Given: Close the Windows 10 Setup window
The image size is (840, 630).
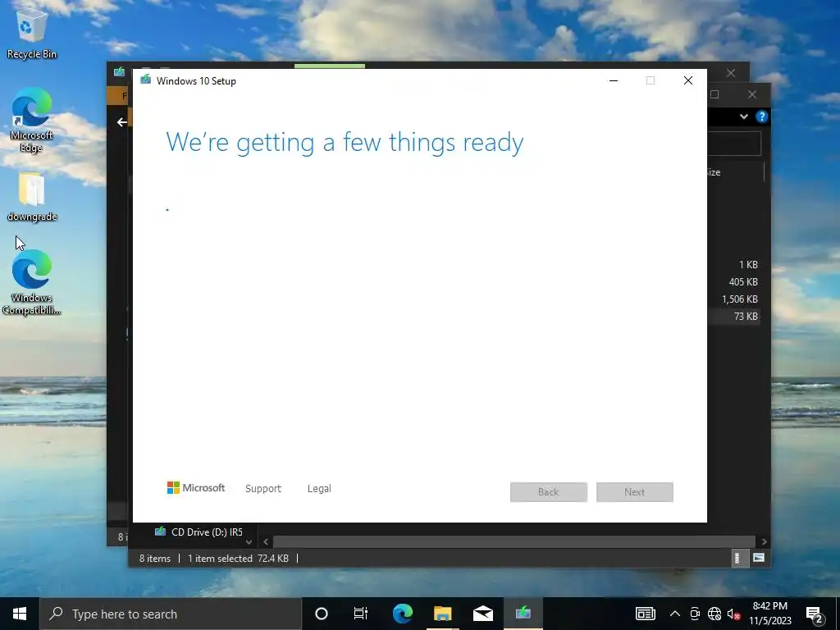Looking at the screenshot, I should 688,81.
